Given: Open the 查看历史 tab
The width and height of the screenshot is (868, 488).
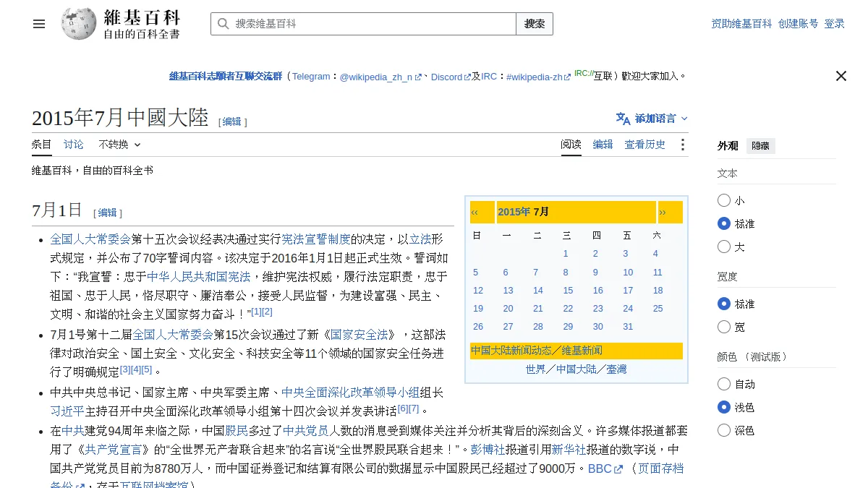Looking at the screenshot, I should point(645,145).
